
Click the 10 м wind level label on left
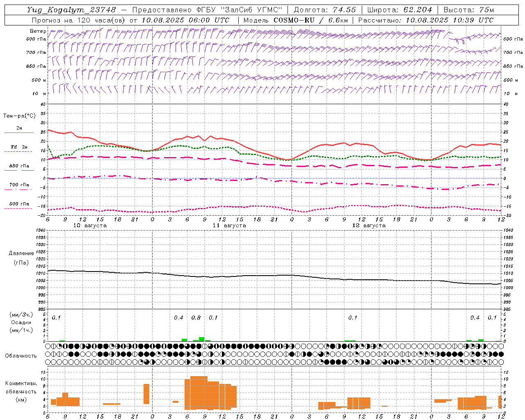coord(39,94)
